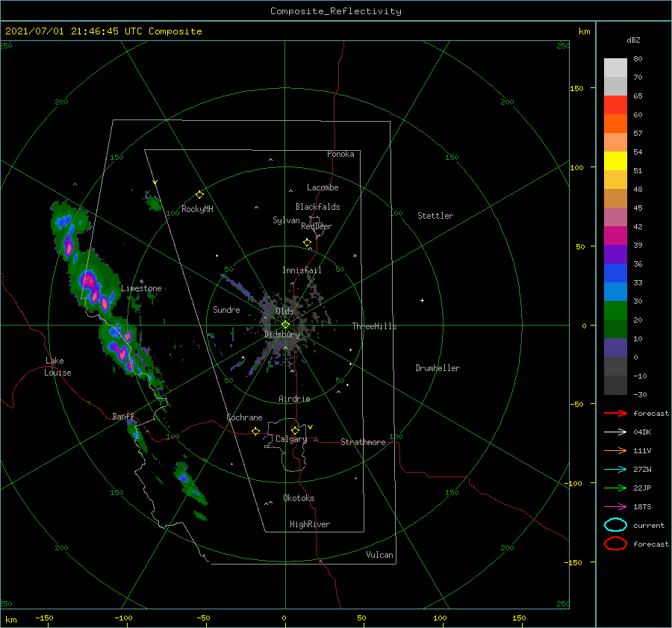
Task: Click the red 60–65 dBZ color swatch
Action: 615,105
